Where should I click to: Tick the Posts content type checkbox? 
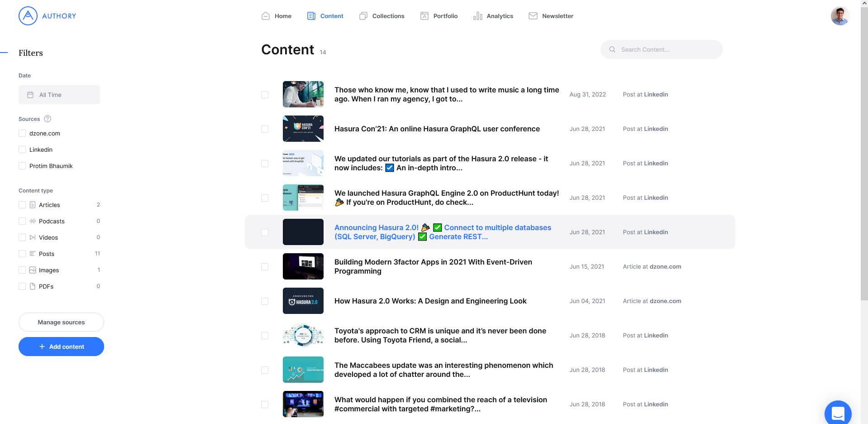point(22,254)
